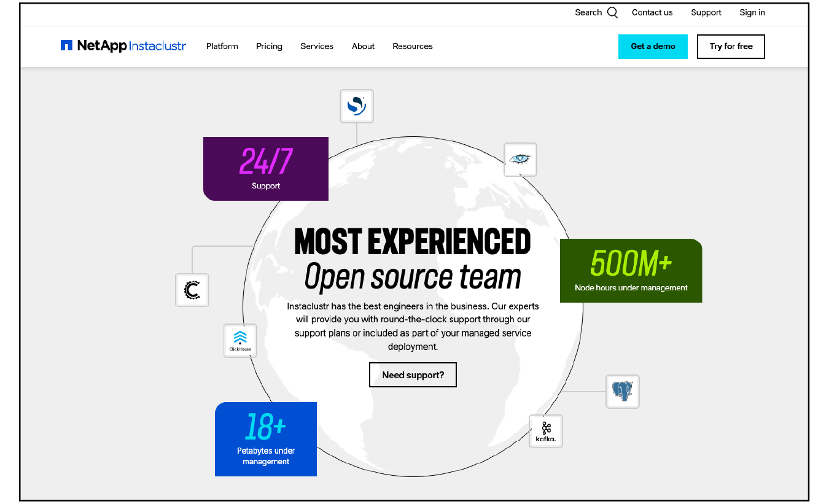Expand the Resources navigation menu
Viewport: 829px width, 504px height.
click(x=412, y=46)
